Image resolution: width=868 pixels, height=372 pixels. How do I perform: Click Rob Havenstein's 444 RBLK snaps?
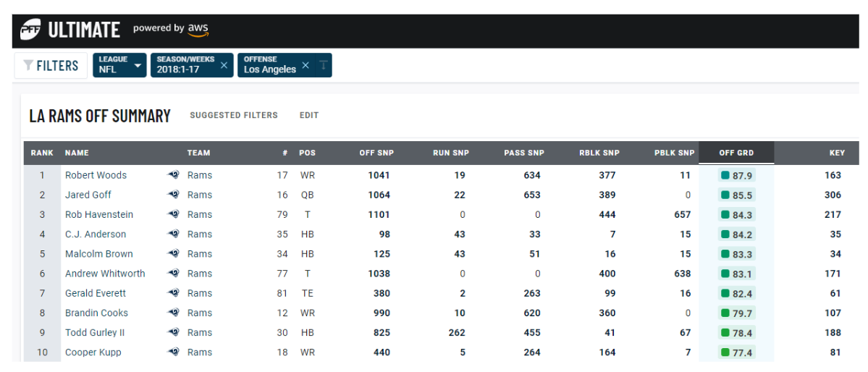(x=607, y=214)
